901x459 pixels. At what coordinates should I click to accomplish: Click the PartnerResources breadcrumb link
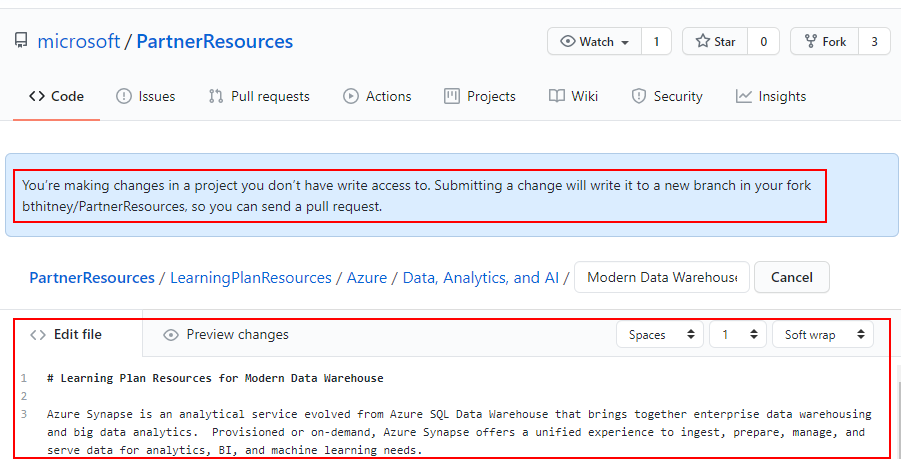coord(92,277)
